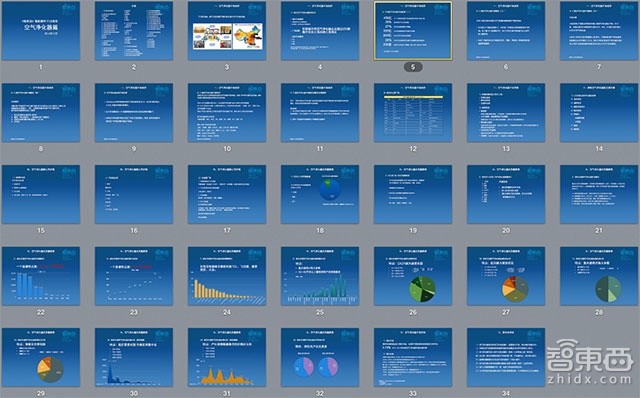Viewport: 640px width, 398px height.
Task: Select slide 28 teal pie chart thumbnail
Action: [599, 276]
